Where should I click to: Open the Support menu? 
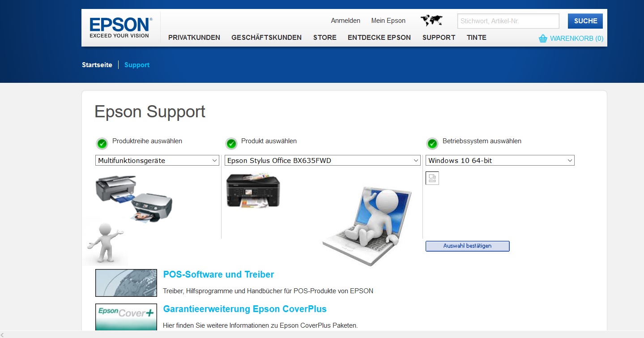(439, 38)
